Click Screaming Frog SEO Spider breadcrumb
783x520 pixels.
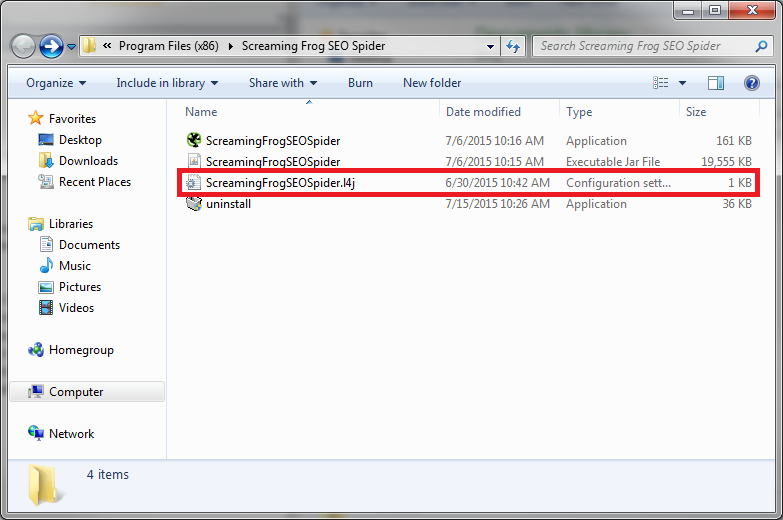click(x=313, y=46)
